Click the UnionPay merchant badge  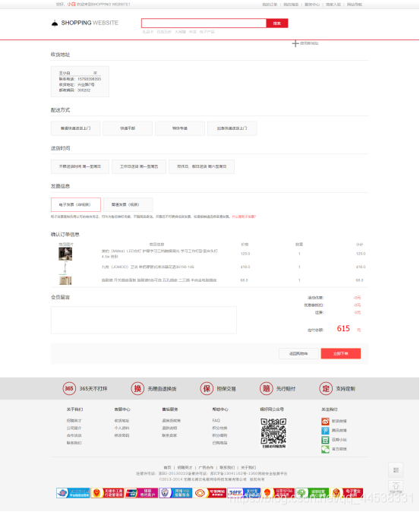tap(141, 493)
